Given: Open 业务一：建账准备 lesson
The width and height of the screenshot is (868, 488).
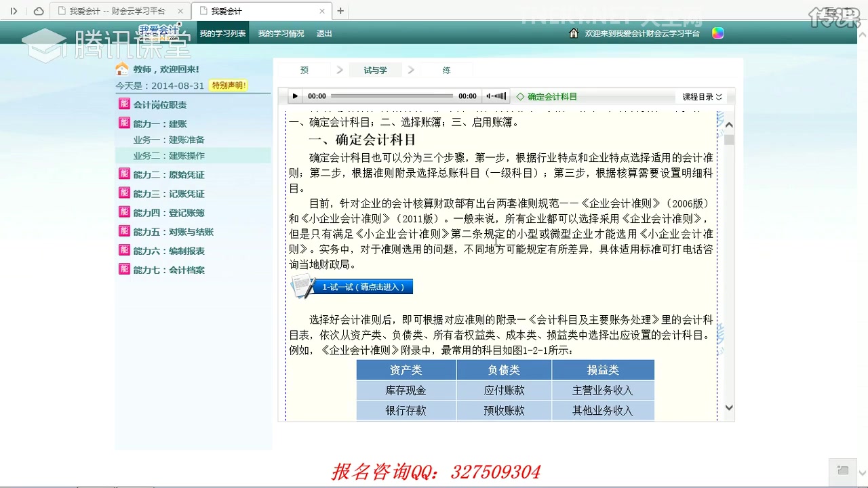Looking at the screenshot, I should point(169,140).
